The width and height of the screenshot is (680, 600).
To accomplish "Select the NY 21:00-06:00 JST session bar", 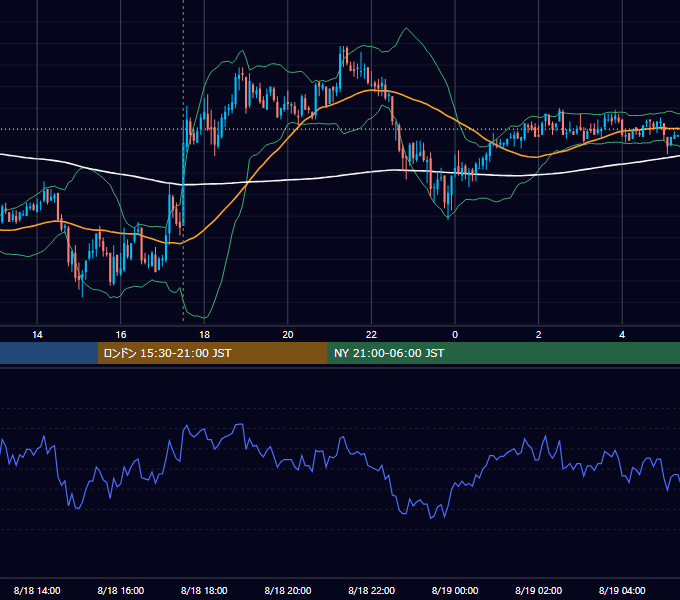I will (503, 353).
